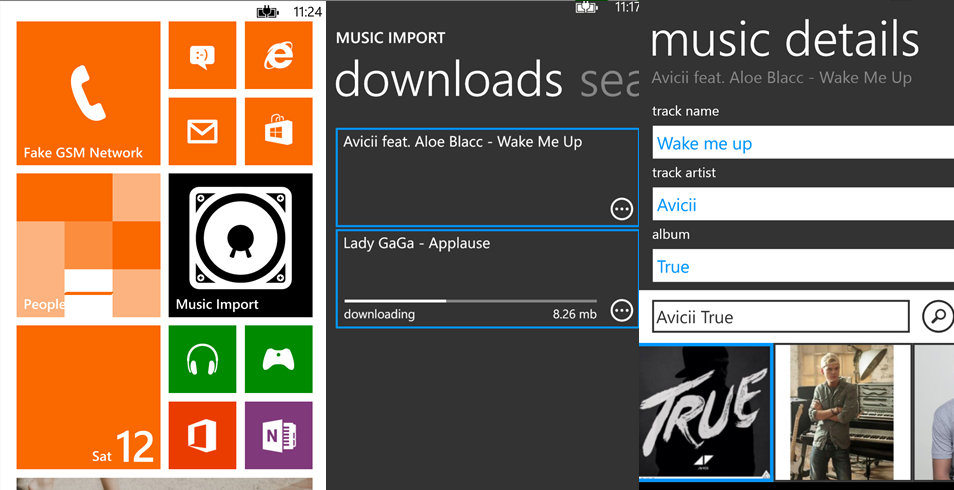This screenshot has height=490, width=954.
Task: Click the 8.26 mb download size text
Action: [x=574, y=315]
